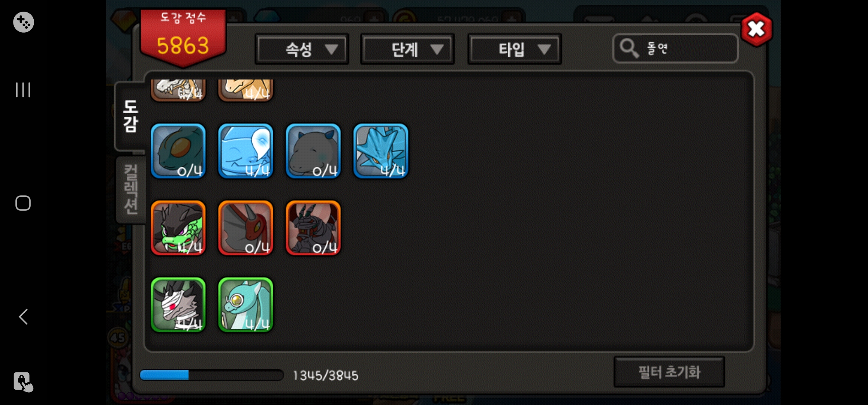The width and height of the screenshot is (868, 405).
Task: Switch to the 컬렉션 collection tab
Action: (131, 189)
